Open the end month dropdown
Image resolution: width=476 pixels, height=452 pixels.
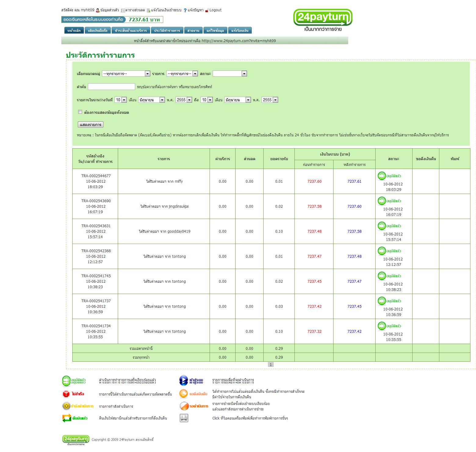(x=238, y=100)
